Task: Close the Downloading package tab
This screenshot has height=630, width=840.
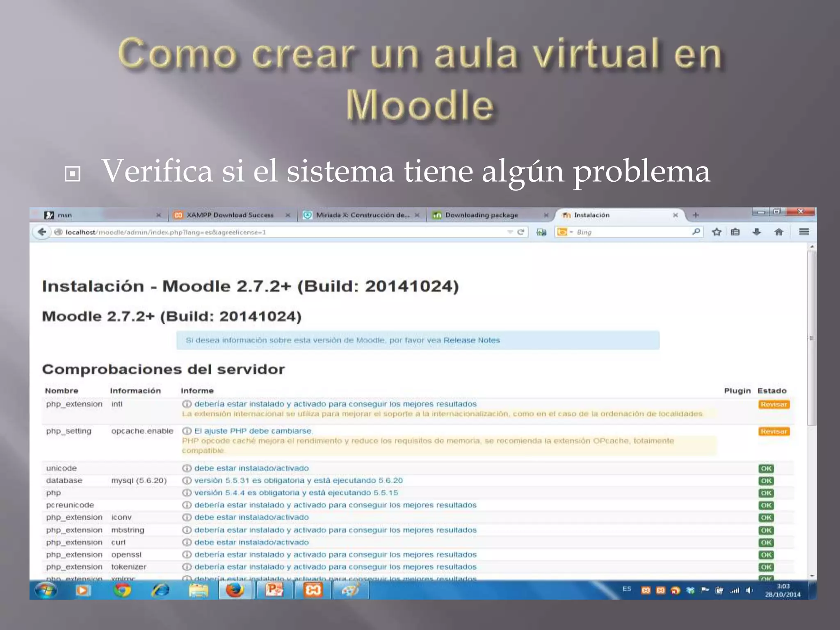Action: coord(546,215)
